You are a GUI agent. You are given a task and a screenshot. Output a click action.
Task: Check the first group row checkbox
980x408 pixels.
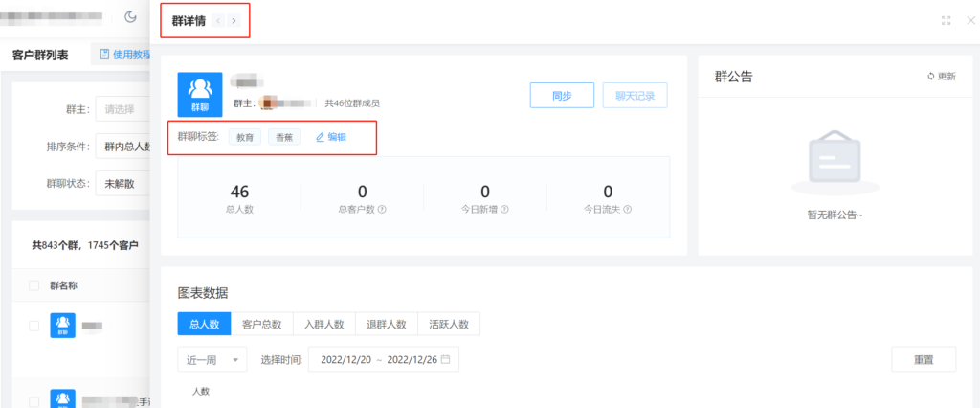(x=34, y=326)
